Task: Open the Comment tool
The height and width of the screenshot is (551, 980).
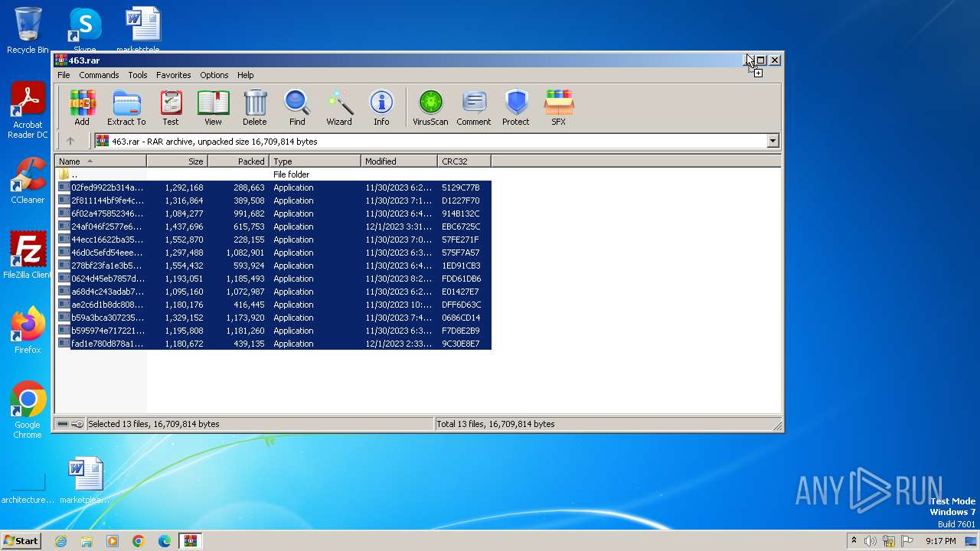Action: (x=474, y=108)
